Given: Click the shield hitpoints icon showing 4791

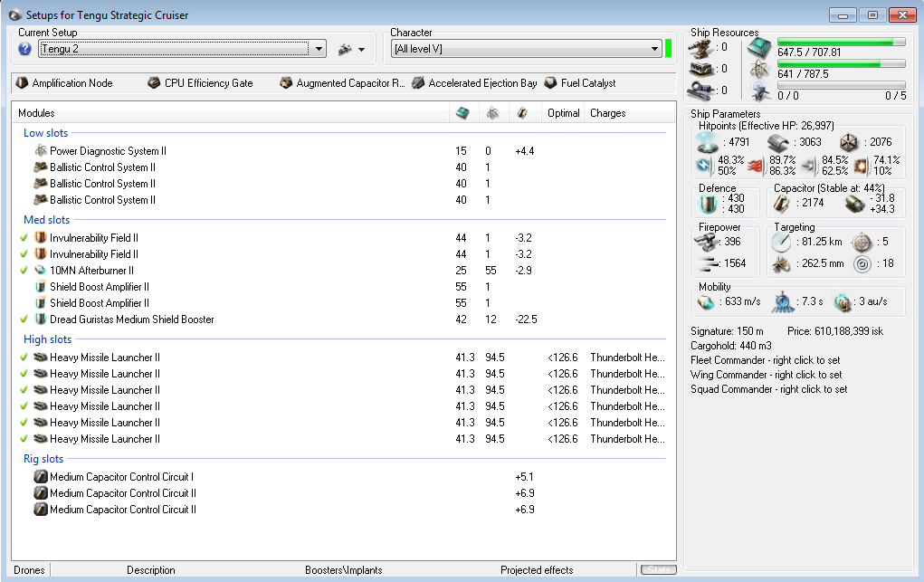Looking at the screenshot, I should tap(707, 143).
